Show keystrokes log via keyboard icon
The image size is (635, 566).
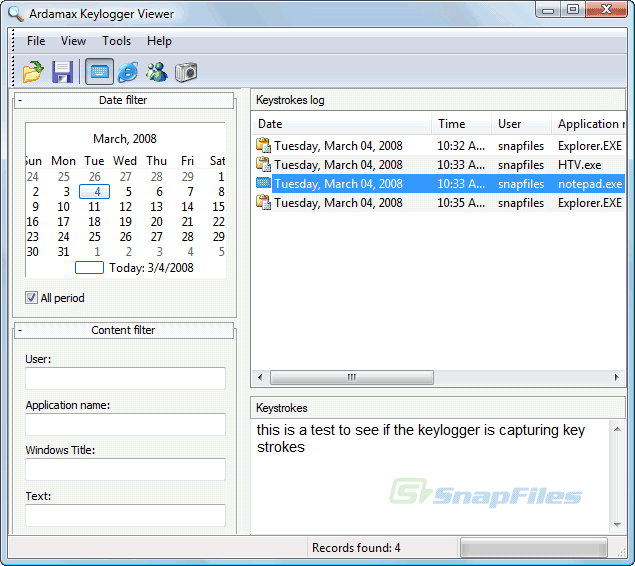99,72
